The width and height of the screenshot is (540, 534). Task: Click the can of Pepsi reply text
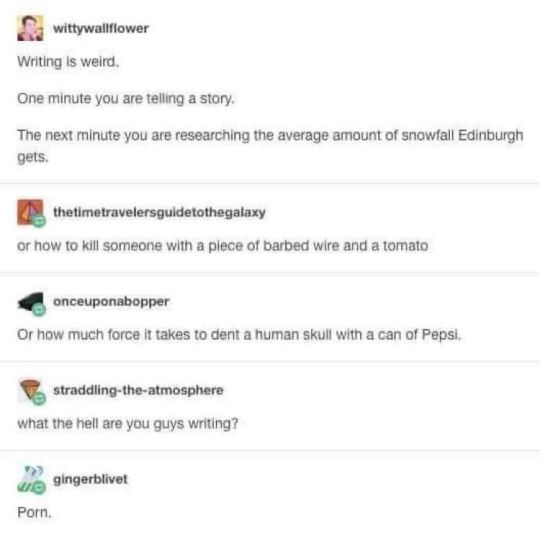(x=239, y=335)
